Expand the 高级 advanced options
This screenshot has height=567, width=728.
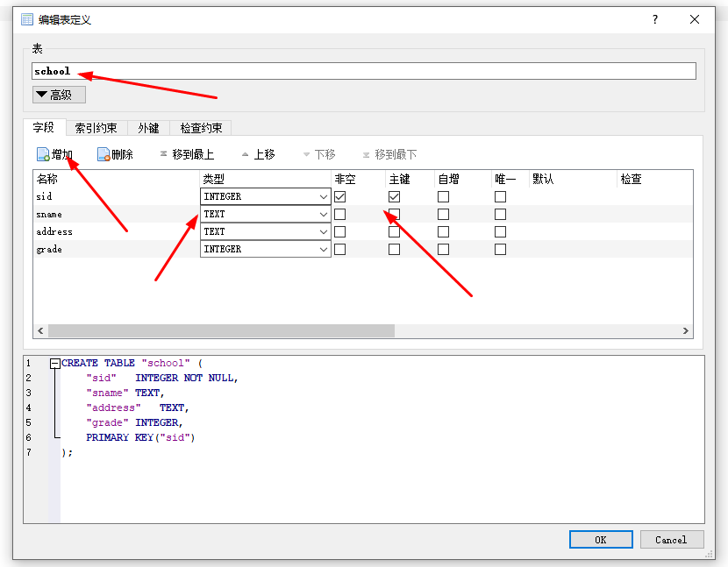coord(59,95)
